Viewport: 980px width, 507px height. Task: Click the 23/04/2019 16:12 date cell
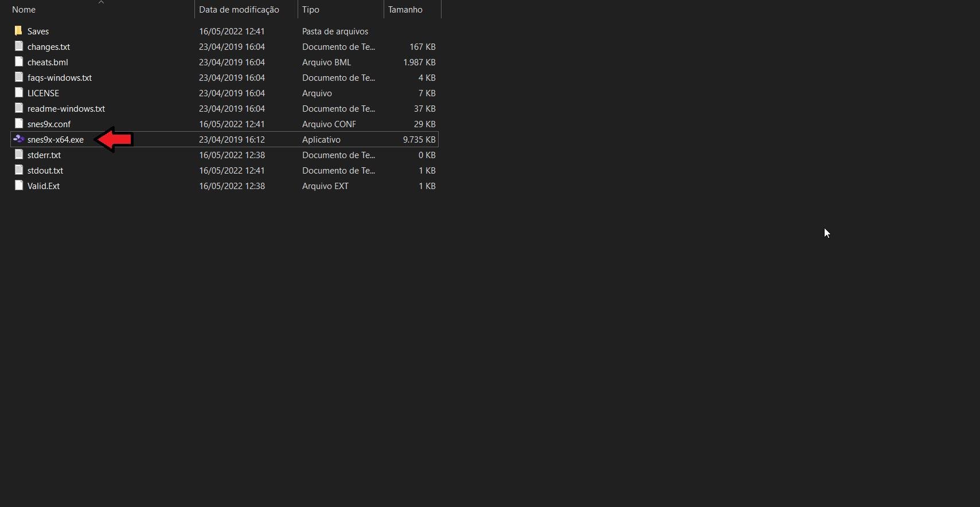(x=232, y=140)
